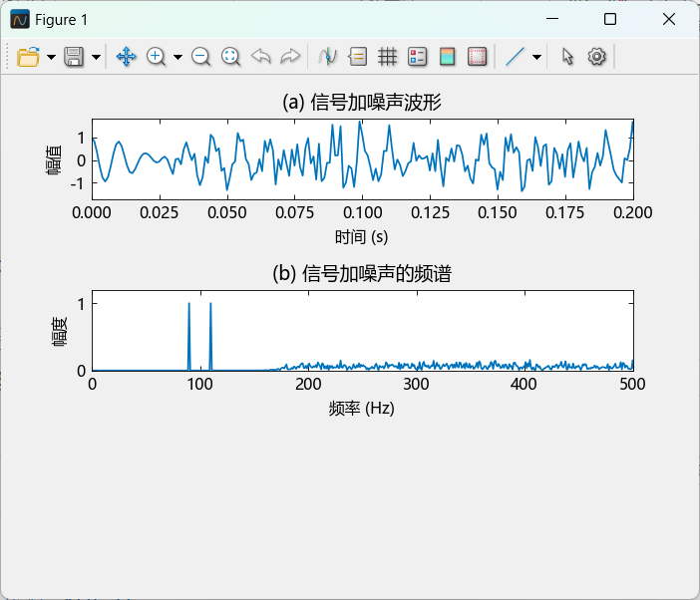Expand the save options dropdown arrow
Screen dimensions: 700x600
96,57
